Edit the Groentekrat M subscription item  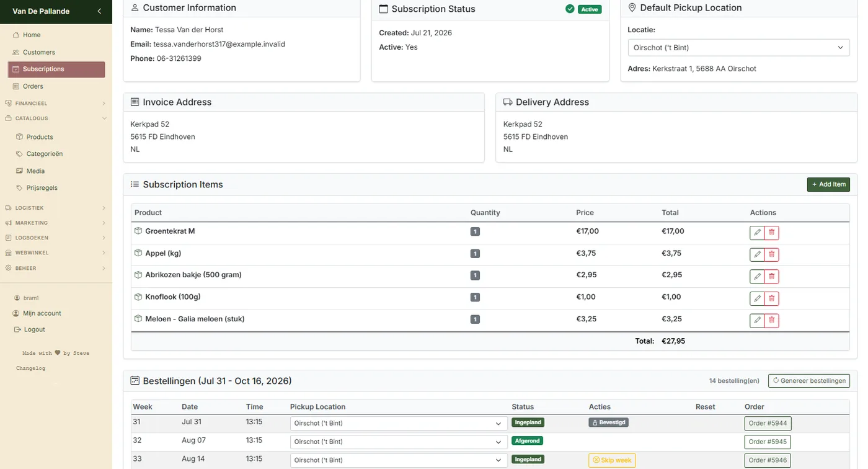(757, 233)
